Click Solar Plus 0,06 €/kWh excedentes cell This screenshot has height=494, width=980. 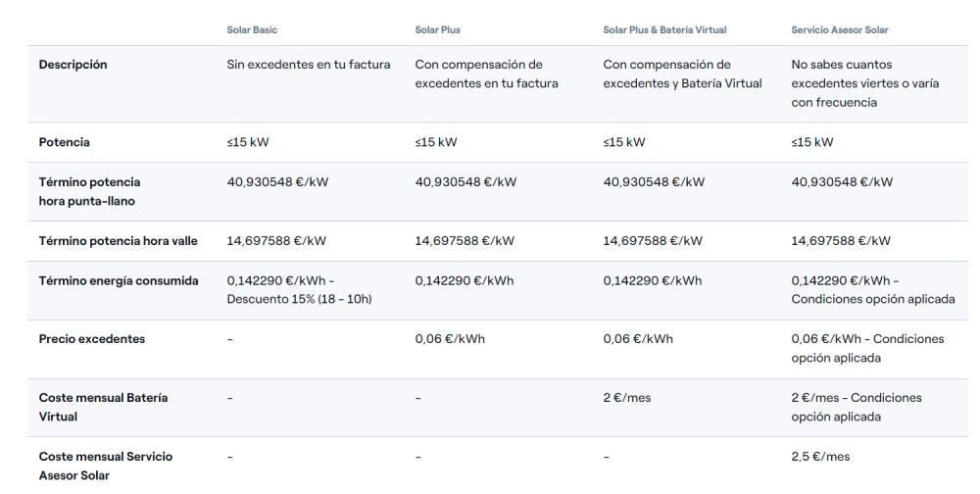coord(450,339)
